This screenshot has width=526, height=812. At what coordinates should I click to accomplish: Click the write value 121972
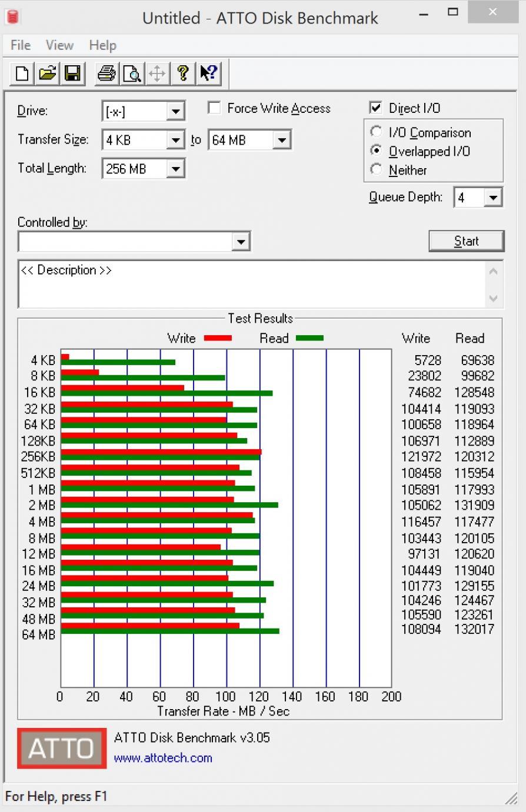pos(421,457)
